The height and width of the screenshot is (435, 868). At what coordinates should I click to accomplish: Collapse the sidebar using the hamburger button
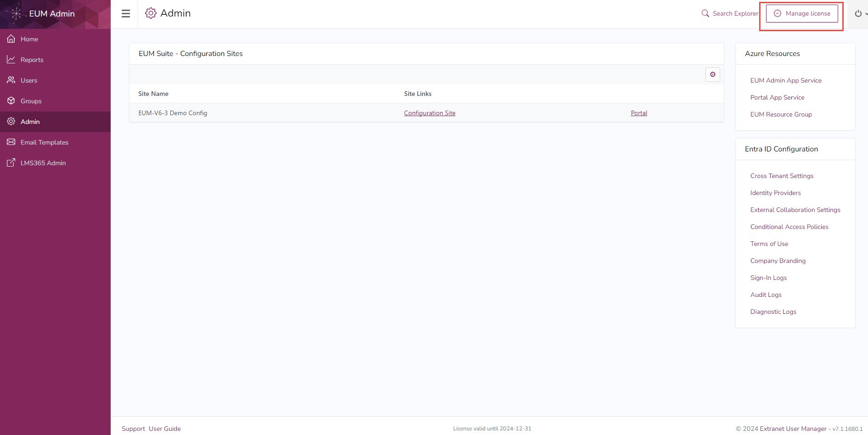[x=125, y=13]
